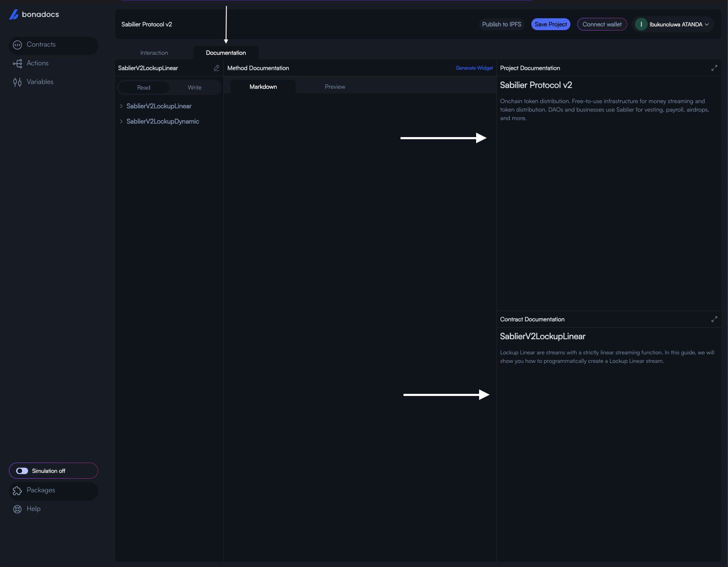
Task: Open the Variables icon in sidebar
Action: [x=17, y=82]
